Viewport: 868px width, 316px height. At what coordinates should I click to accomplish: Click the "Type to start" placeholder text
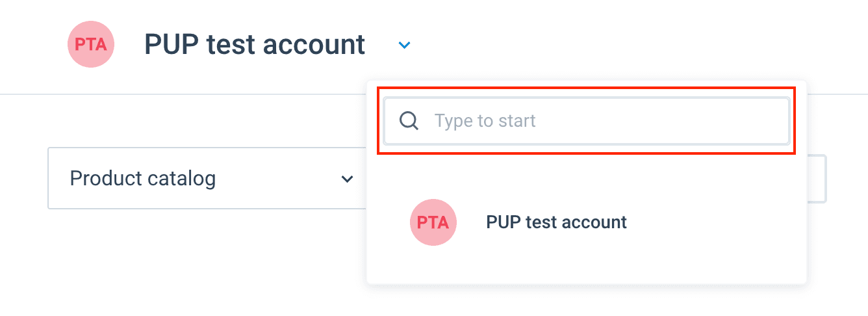click(485, 121)
